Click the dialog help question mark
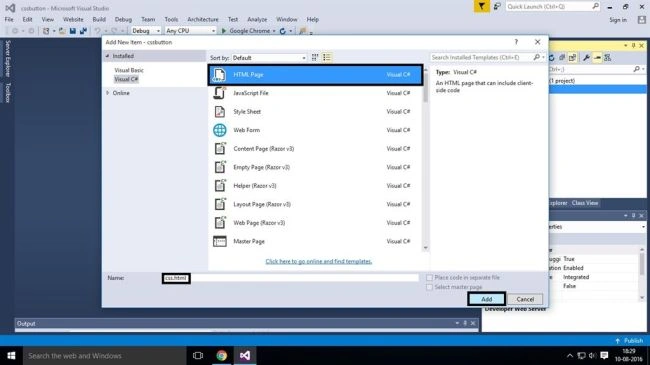The height and width of the screenshot is (365, 650). pyautogui.click(x=516, y=42)
